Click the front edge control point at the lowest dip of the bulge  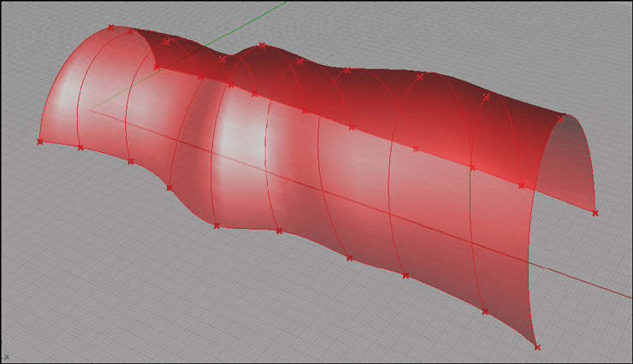(x=216, y=226)
